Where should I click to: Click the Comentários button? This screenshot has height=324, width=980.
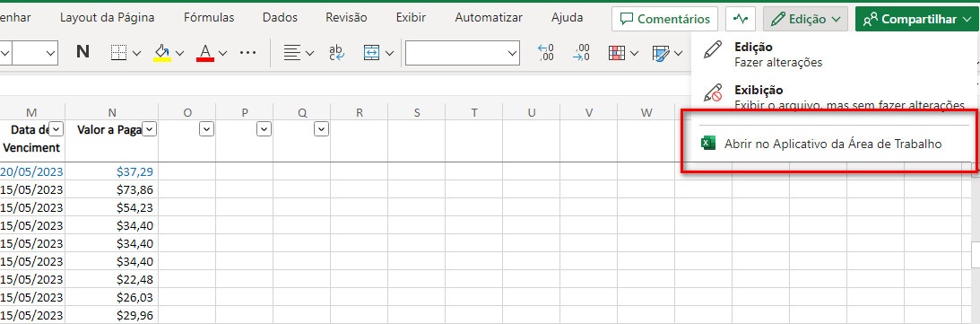pos(664,20)
